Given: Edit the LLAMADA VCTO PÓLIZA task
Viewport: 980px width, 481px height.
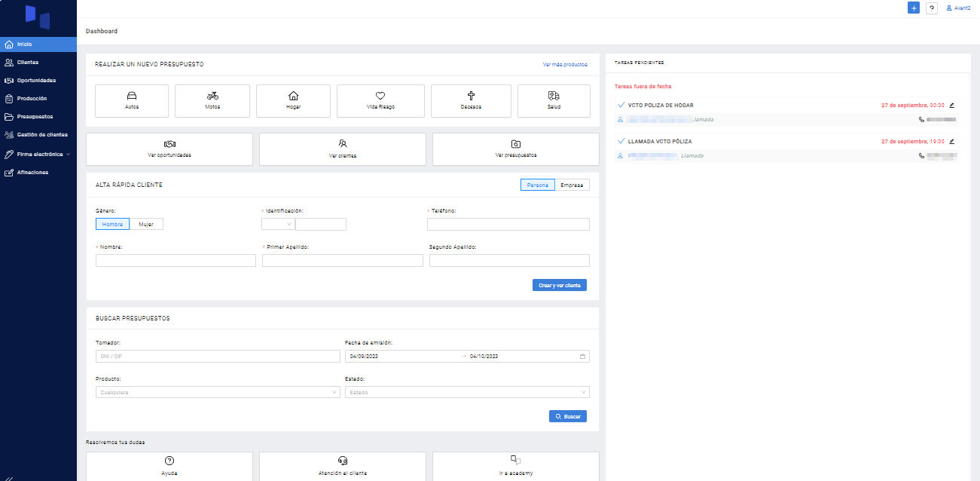Looking at the screenshot, I should [x=952, y=141].
